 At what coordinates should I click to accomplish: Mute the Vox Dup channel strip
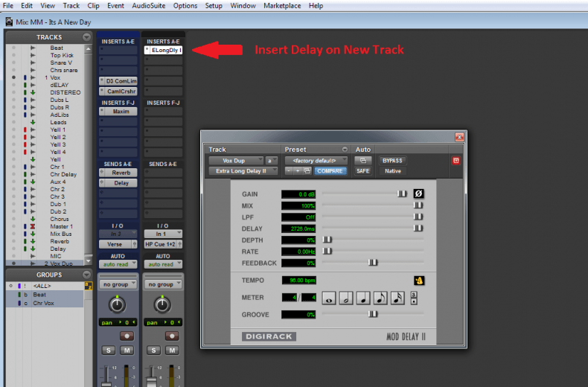[172, 351]
